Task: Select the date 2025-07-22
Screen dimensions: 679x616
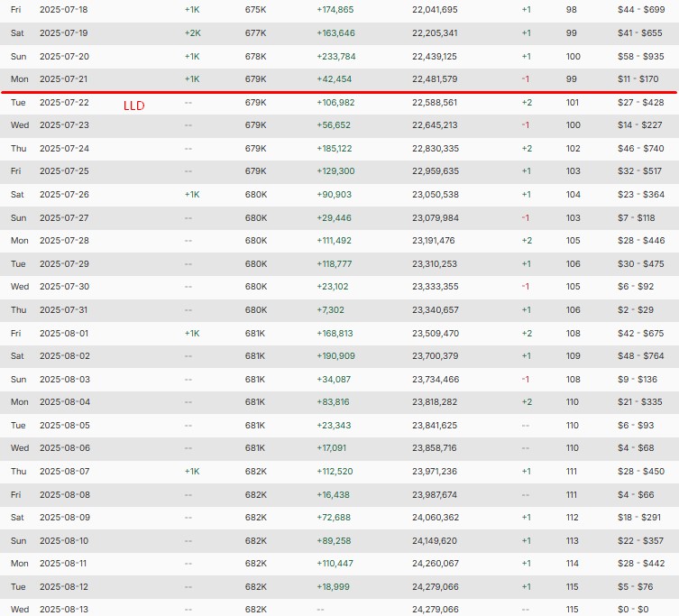Action: pos(64,102)
